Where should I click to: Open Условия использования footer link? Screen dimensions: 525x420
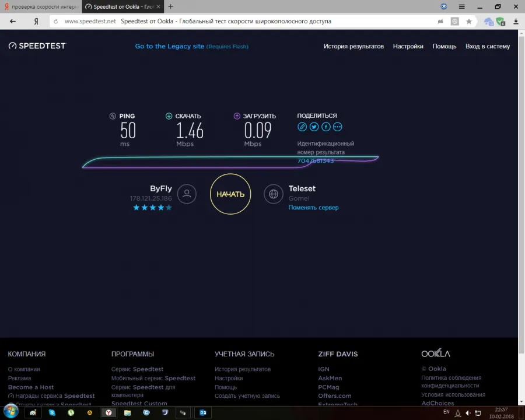453,394
